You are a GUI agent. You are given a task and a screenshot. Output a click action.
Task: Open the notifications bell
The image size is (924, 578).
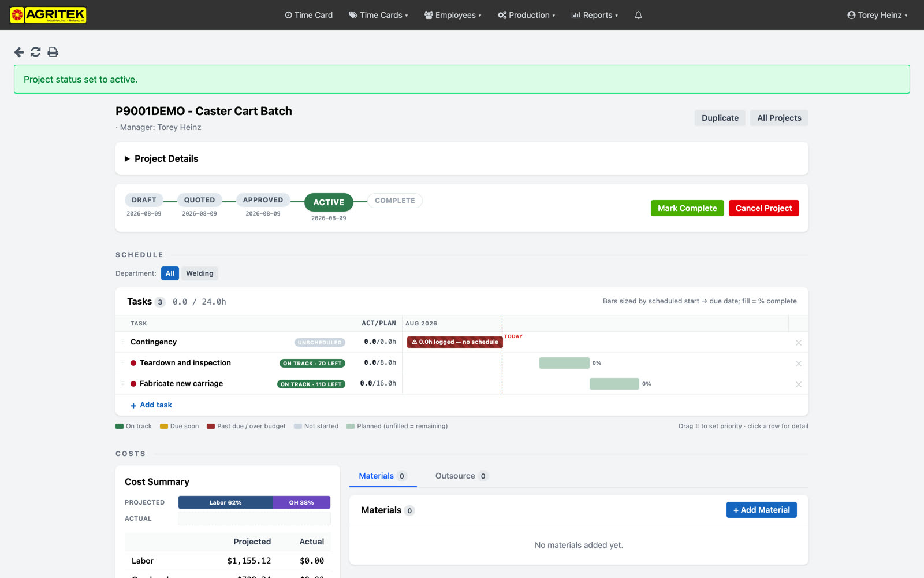point(638,15)
